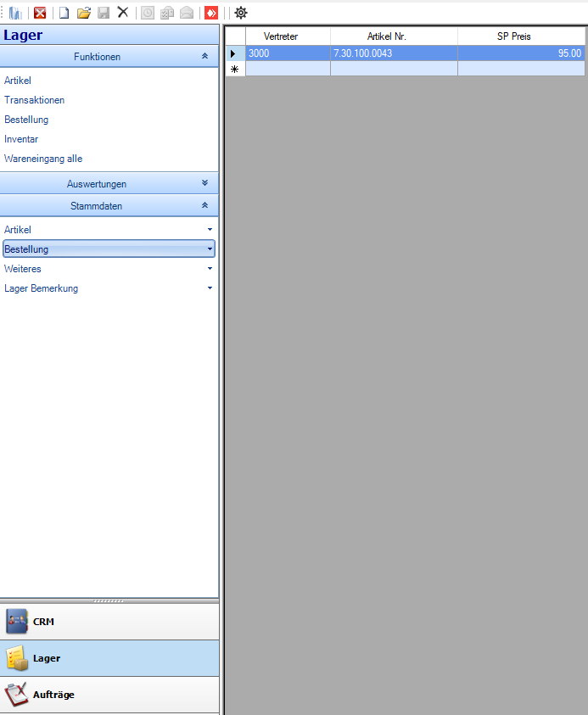Click the greyed open envelope mail icon
The height and width of the screenshot is (715, 588).
[x=187, y=13]
